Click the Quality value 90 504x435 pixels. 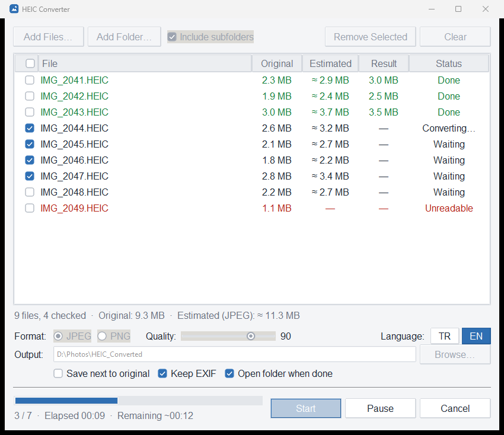point(286,336)
